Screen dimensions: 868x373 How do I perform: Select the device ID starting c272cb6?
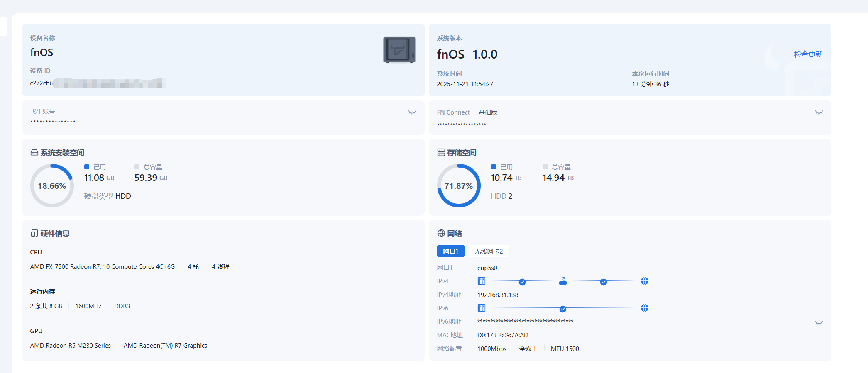point(98,83)
